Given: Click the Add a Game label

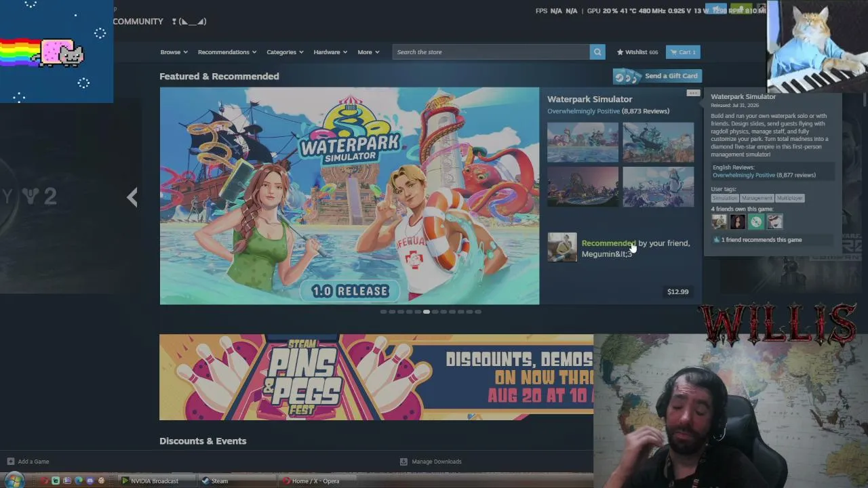Looking at the screenshot, I should click(33, 462).
